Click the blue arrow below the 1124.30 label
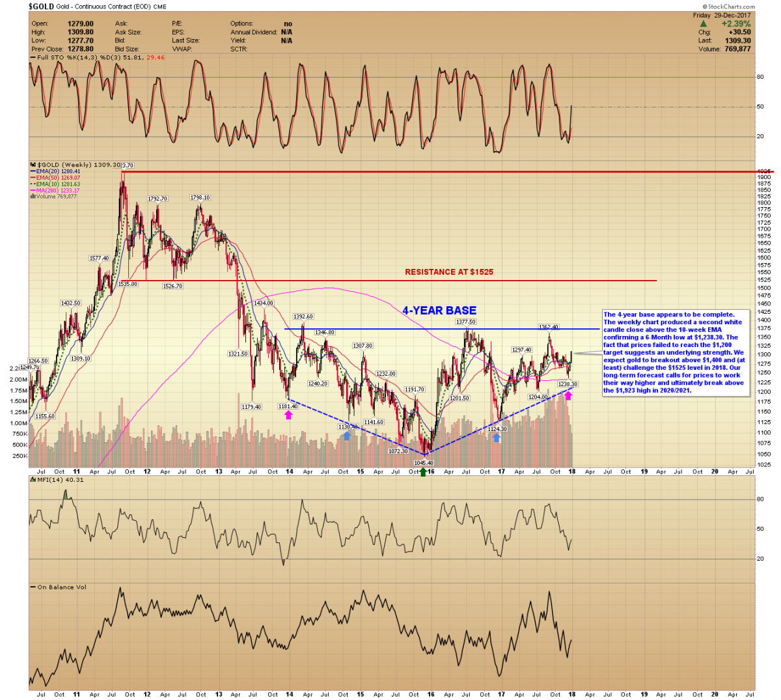 tap(497, 438)
